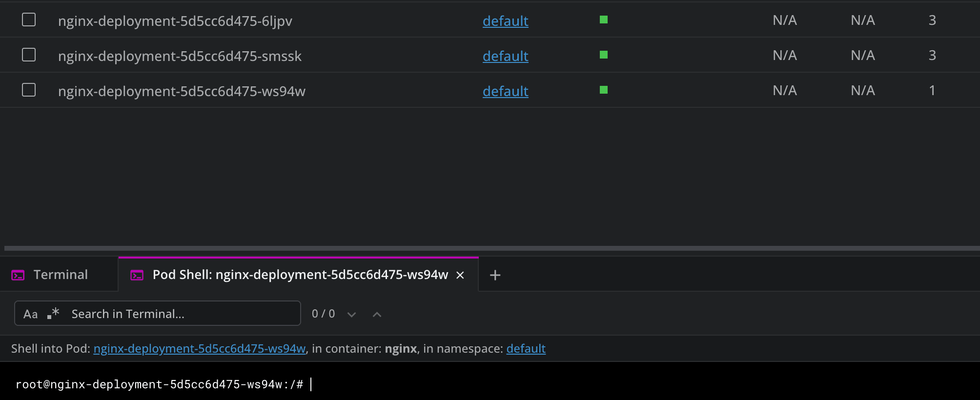Viewport: 980px width, 400px height.
Task: Enable regex search asterisk icon
Action: [x=53, y=313]
